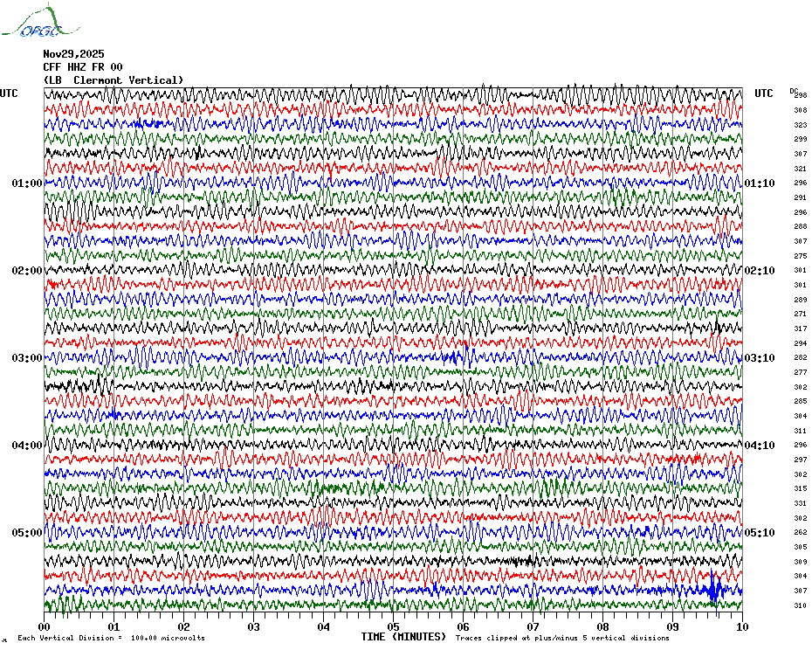Click the 04:10 time label on right
The width and height of the screenshot is (812, 650).
759,446
